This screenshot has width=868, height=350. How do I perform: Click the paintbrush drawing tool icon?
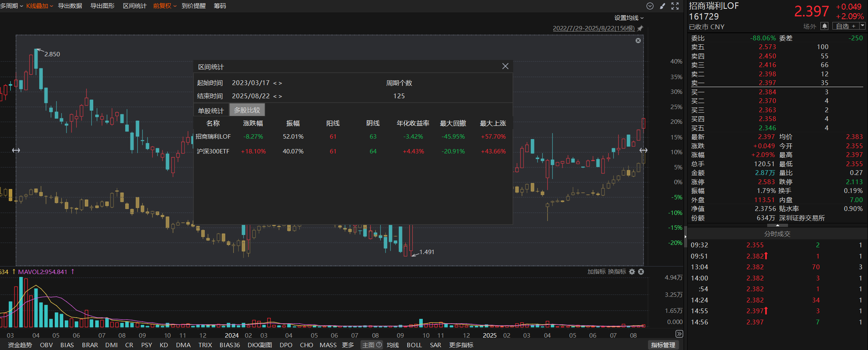[x=662, y=6]
